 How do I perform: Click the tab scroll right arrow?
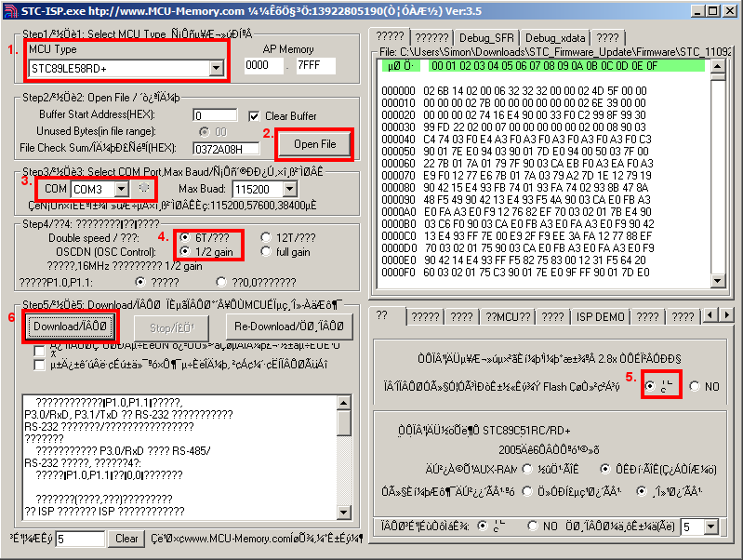727,315
